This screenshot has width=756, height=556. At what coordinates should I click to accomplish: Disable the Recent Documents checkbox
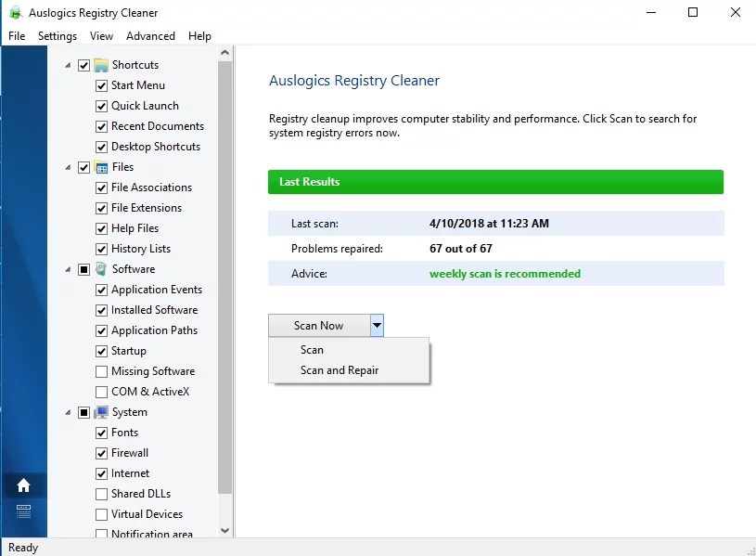coord(101,126)
